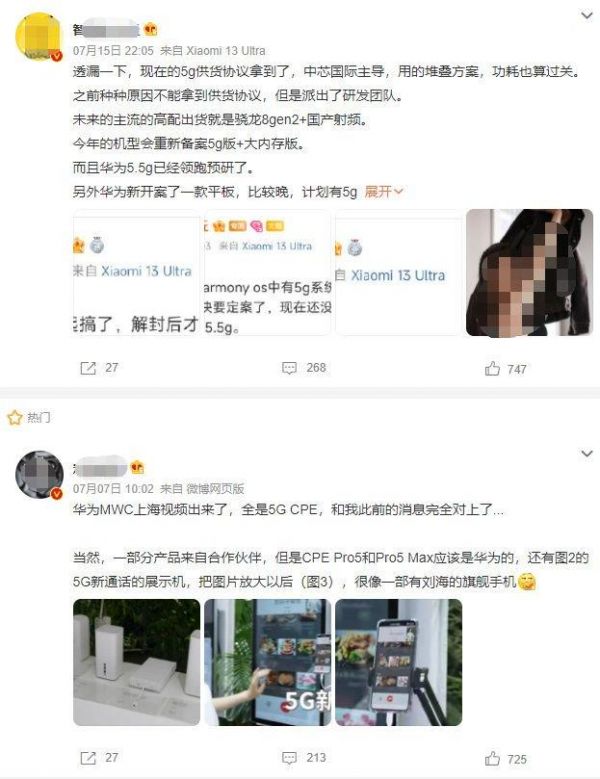Open second post author's avatar
The width and height of the screenshot is (600, 779).
click(40, 474)
